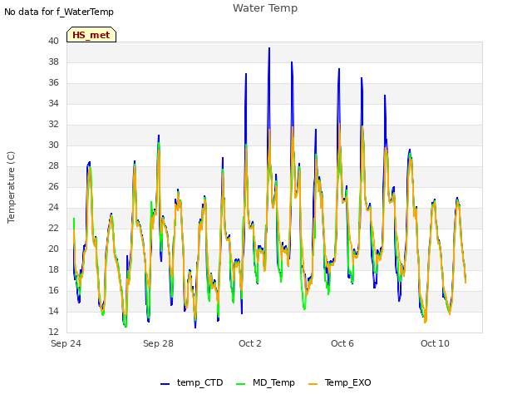Select the HS_met annotation label

[91, 35]
